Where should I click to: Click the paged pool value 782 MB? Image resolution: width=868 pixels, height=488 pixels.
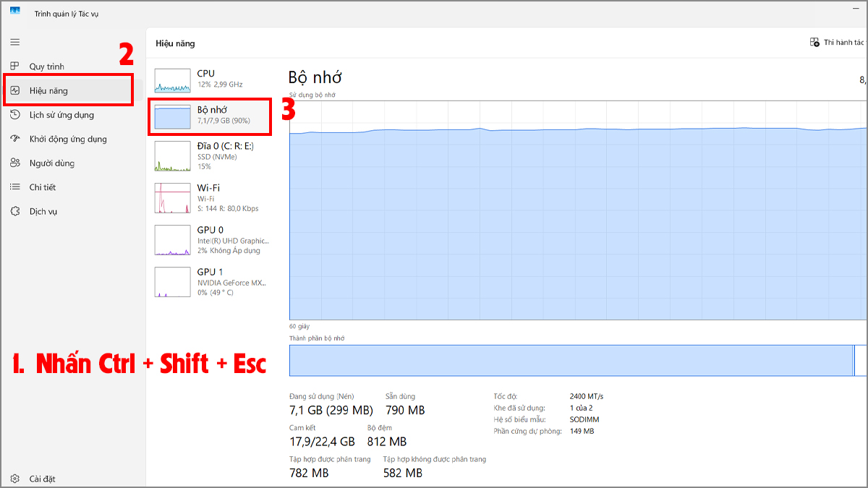(x=309, y=473)
